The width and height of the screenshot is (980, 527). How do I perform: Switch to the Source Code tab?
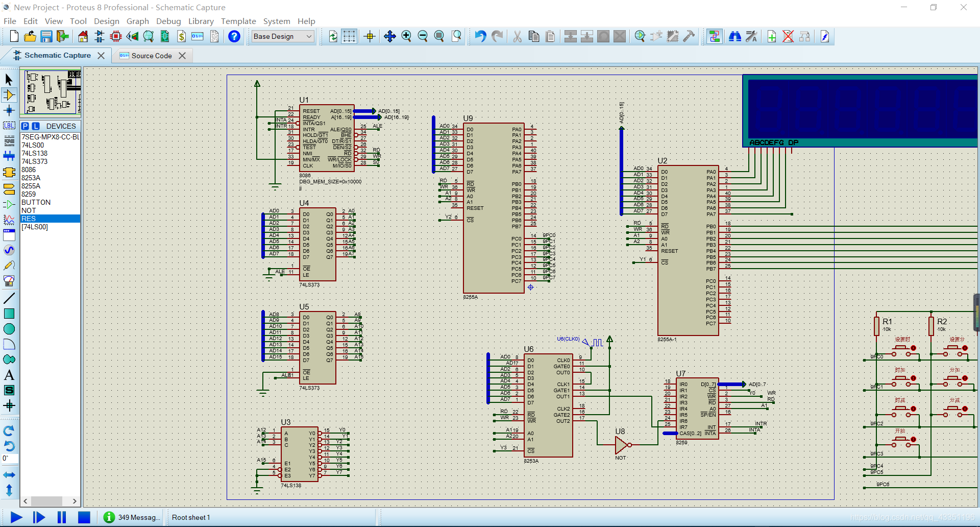151,56
